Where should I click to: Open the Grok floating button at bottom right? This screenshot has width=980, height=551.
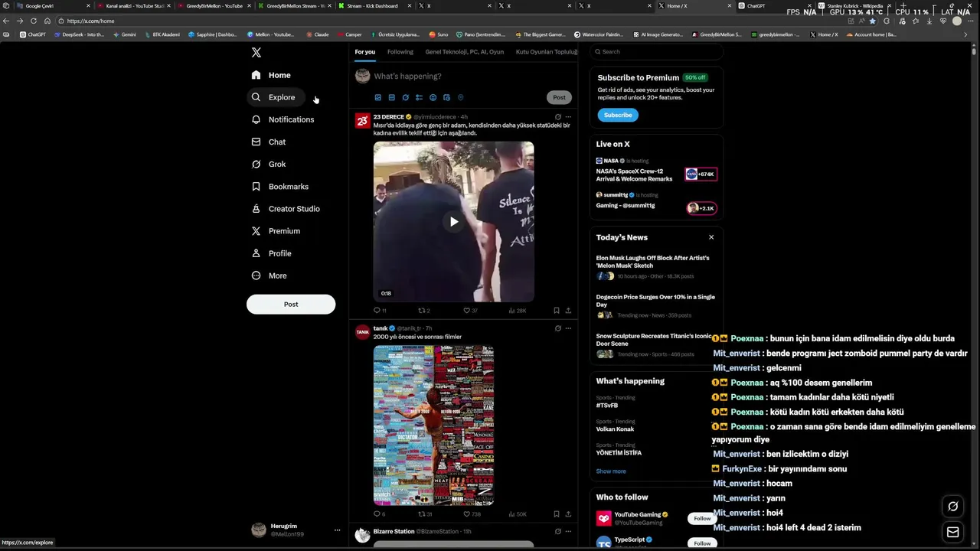tap(953, 506)
